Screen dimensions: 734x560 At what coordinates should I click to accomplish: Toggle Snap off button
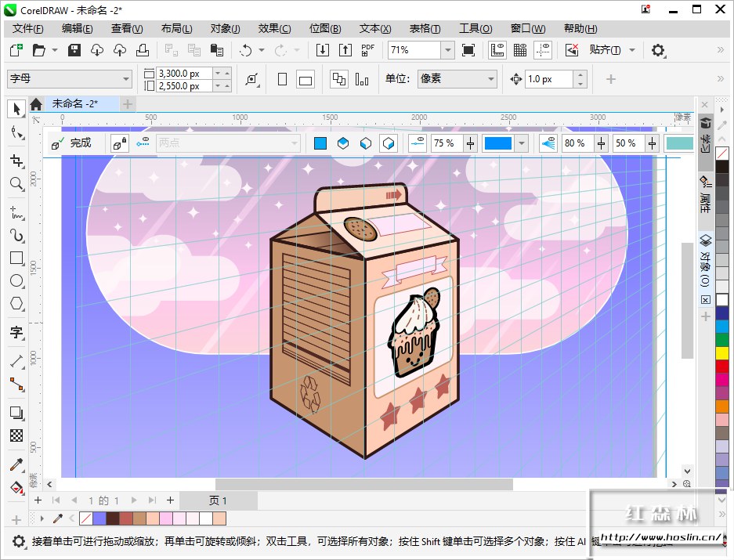click(572, 50)
